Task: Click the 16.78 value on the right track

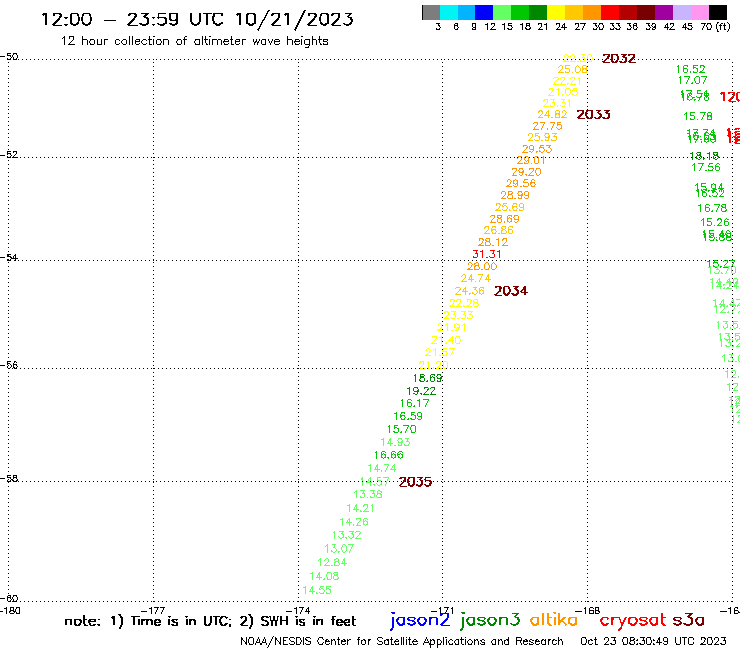Action: 712,208
